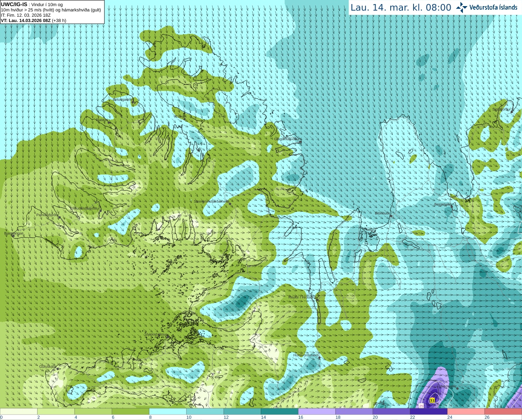The height and width of the screenshot is (420, 522).
Task: Click the date header Lau. 14. mar. kl. 08:00
Action: click(401, 7)
